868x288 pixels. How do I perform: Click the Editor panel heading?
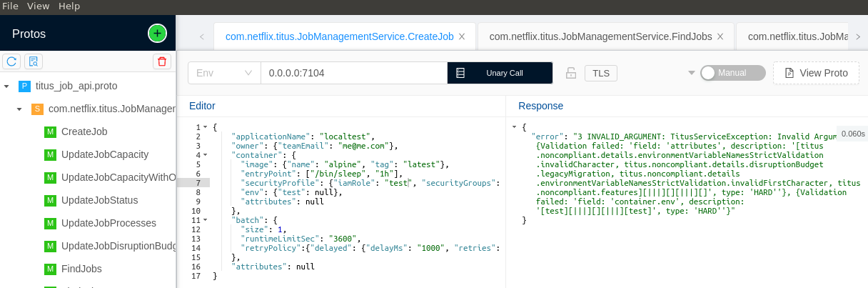202,106
